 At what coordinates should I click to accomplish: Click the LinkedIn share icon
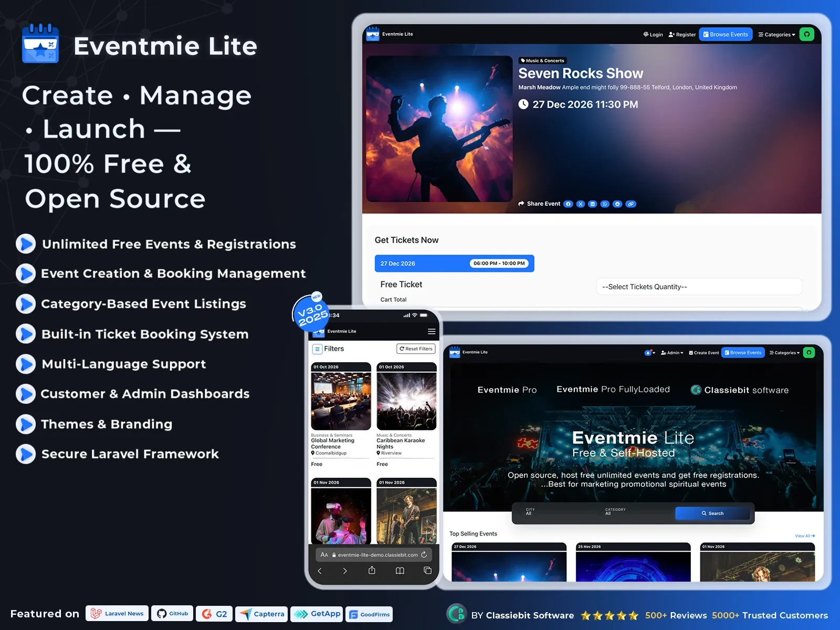click(592, 204)
